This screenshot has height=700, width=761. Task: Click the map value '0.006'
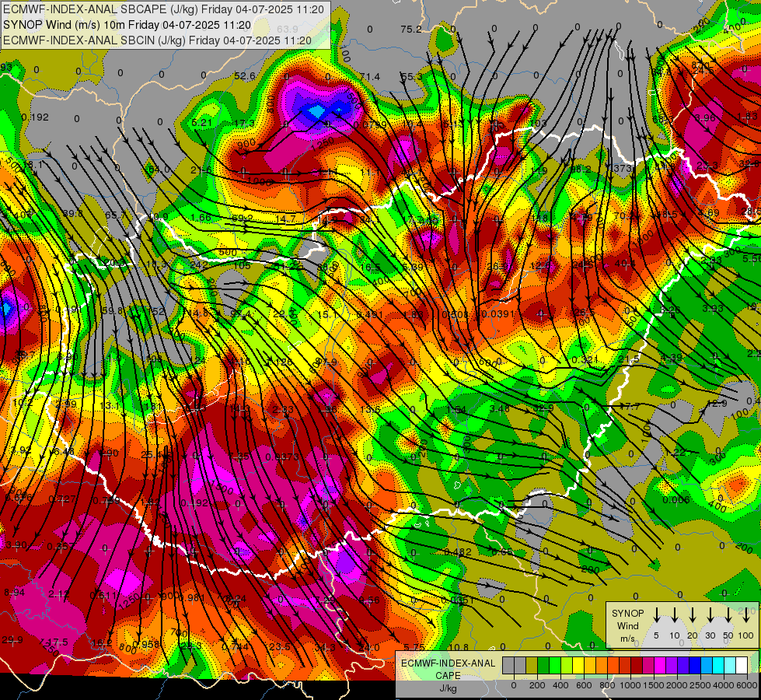pos(676,500)
